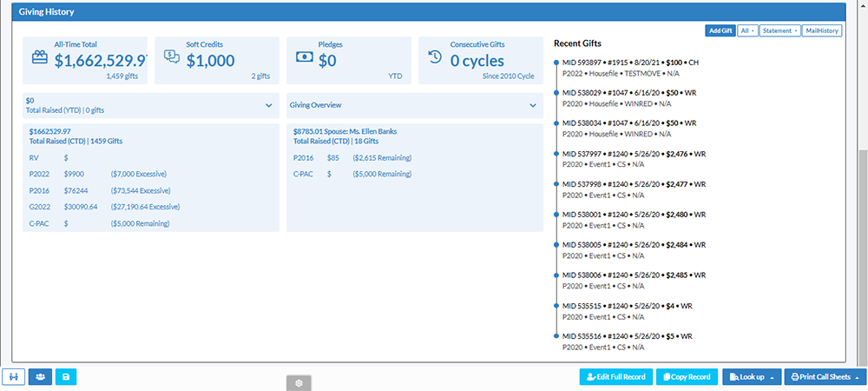
Task: Click the gift box icon in All-Time Total
Action: coord(39,57)
